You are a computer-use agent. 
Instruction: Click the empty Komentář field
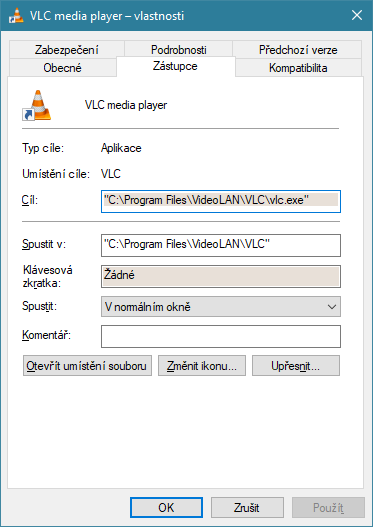(x=221, y=336)
